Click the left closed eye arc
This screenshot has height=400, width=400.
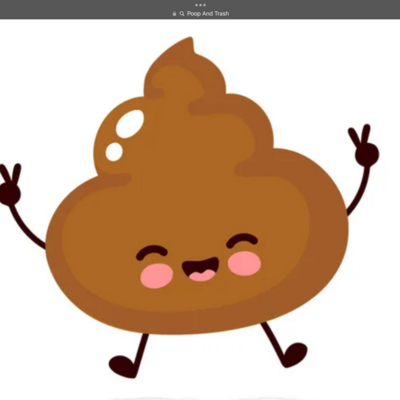(x=152, y=252)
